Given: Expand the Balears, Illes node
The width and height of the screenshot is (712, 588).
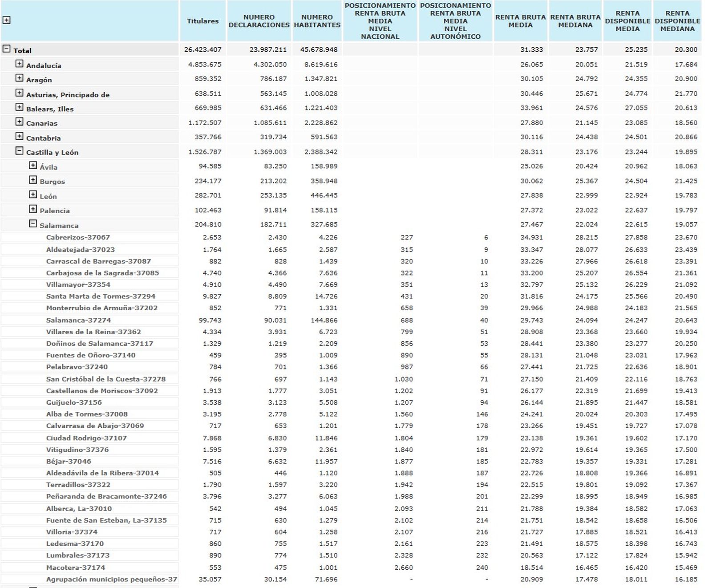Looking at the screenshot, I should click(x=19, y=107).
